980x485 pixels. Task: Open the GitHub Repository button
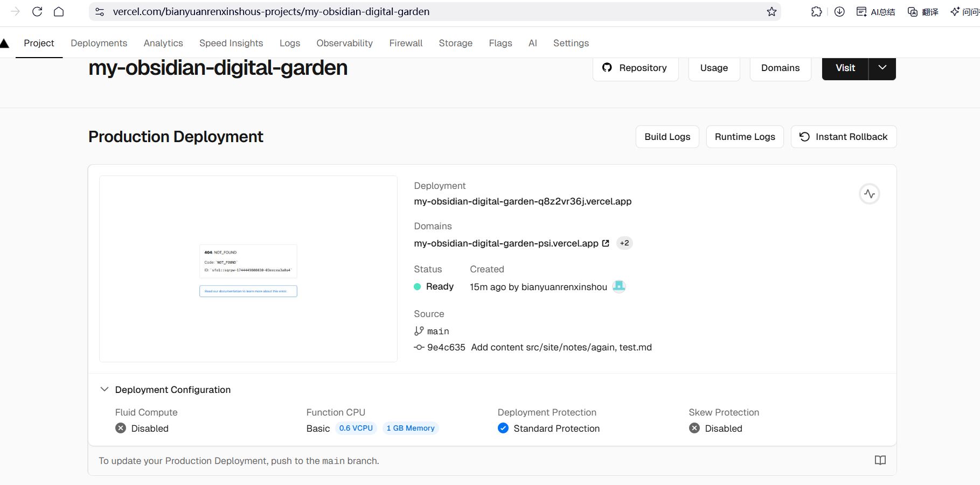pyautogui.click(x=635, y=68)
